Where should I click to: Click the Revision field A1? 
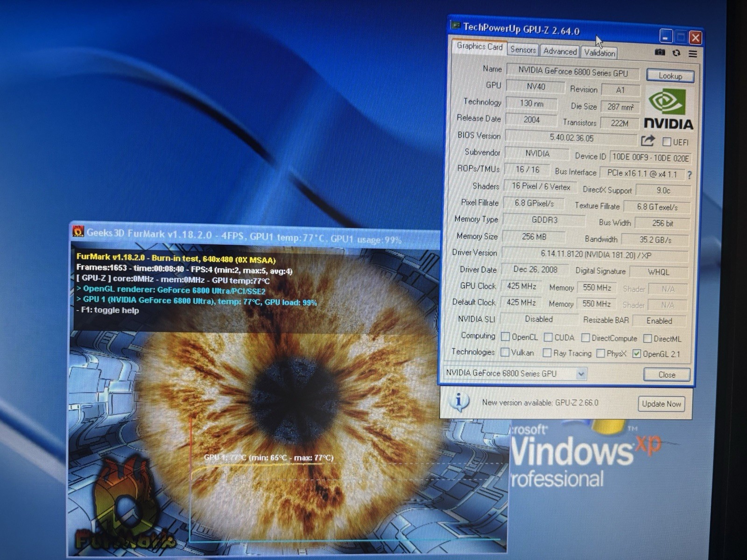(x=620, y=90)
